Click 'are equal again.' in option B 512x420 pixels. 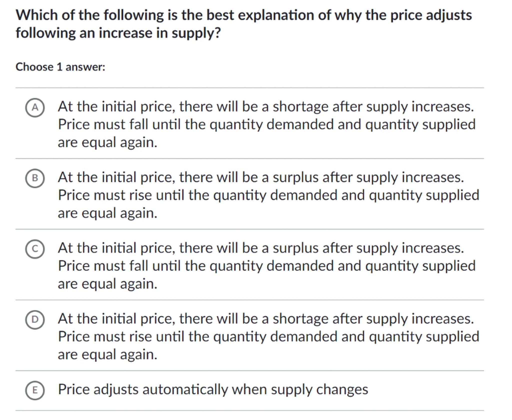[x=107, y=213]
